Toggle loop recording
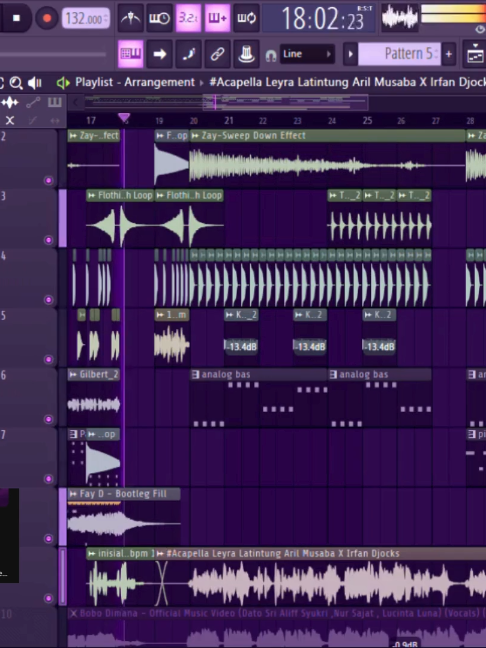This screenshot has width=486, height=648. (246, 18)
